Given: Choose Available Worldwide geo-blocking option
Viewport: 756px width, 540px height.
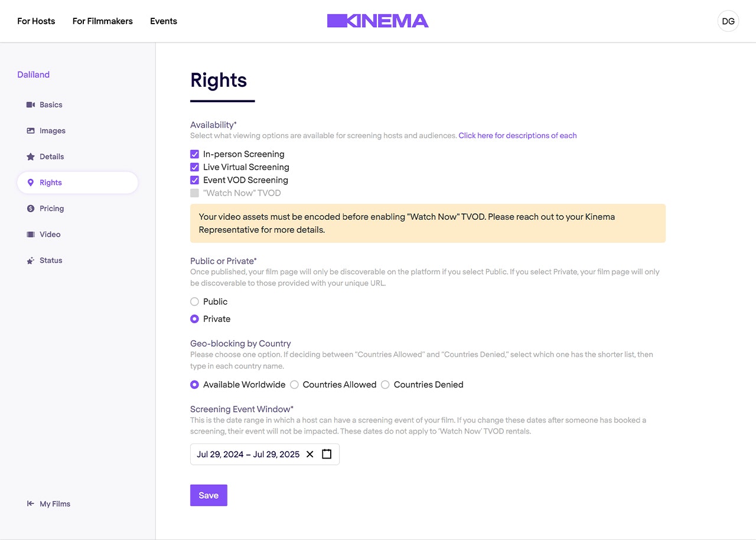Looking at the screenshot, I should (194, 385).
